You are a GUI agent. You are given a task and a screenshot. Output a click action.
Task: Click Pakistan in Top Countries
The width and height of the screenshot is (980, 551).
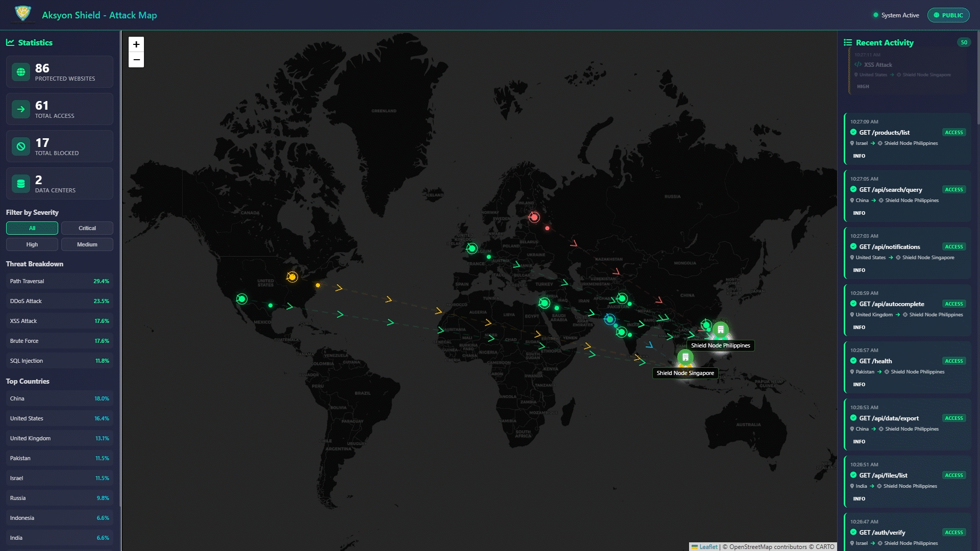(x=60, y=458)
